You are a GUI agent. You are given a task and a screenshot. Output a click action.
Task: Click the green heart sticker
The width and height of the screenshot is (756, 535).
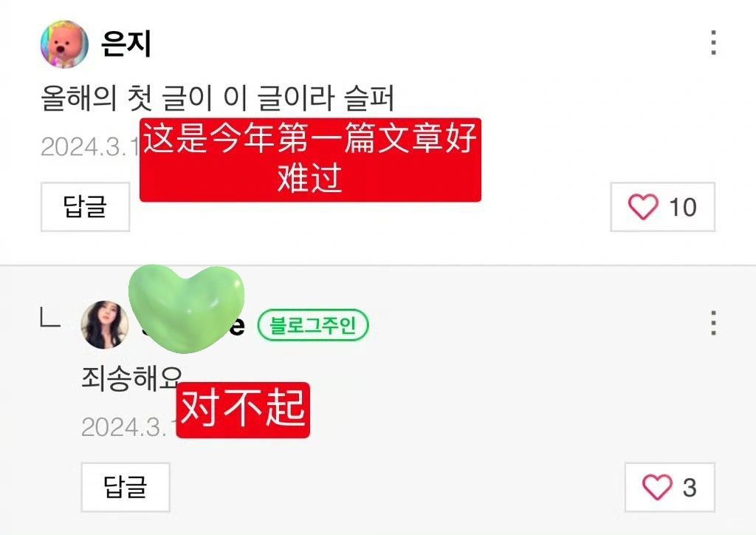point(186,309)
